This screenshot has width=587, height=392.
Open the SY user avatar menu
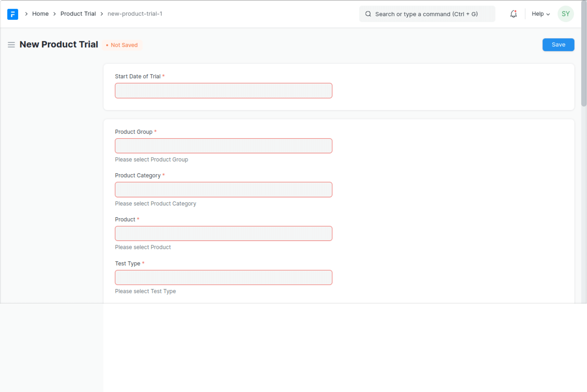coord(565,14)
